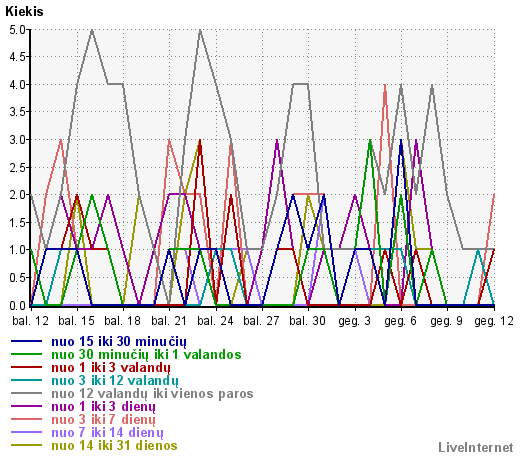The height and width of the screenshot is (457, 520).
Task: Click the gray legend line swatch
Action: [x=27, y=393]
